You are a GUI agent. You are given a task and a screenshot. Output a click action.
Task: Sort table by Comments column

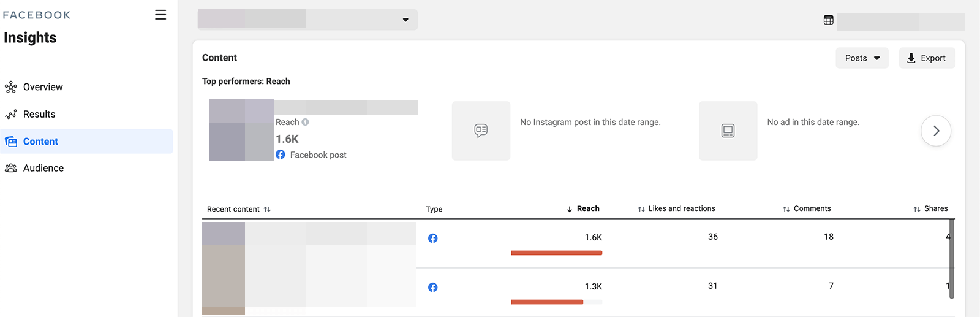click(x=807, y=209)
